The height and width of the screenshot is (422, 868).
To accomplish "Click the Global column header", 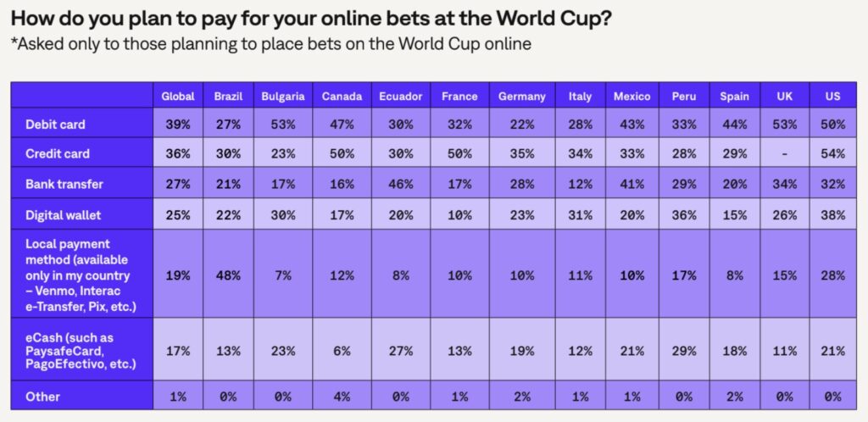I will point(178,97).
